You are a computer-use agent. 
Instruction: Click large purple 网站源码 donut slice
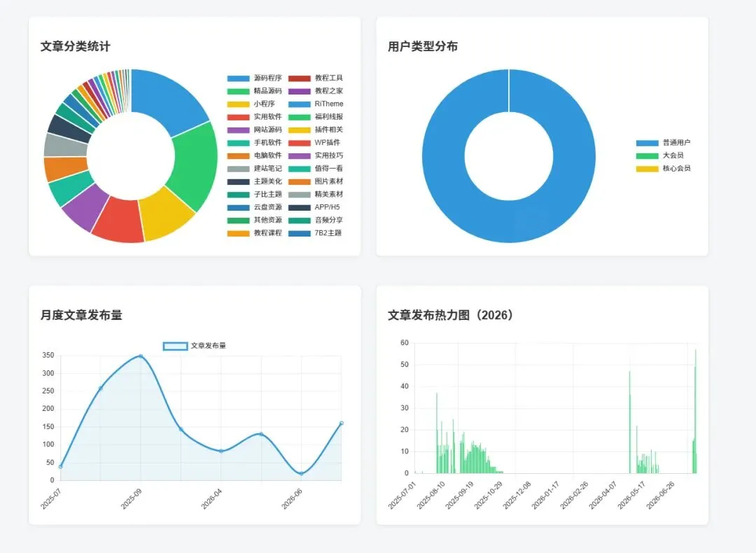tap(86, 207)
